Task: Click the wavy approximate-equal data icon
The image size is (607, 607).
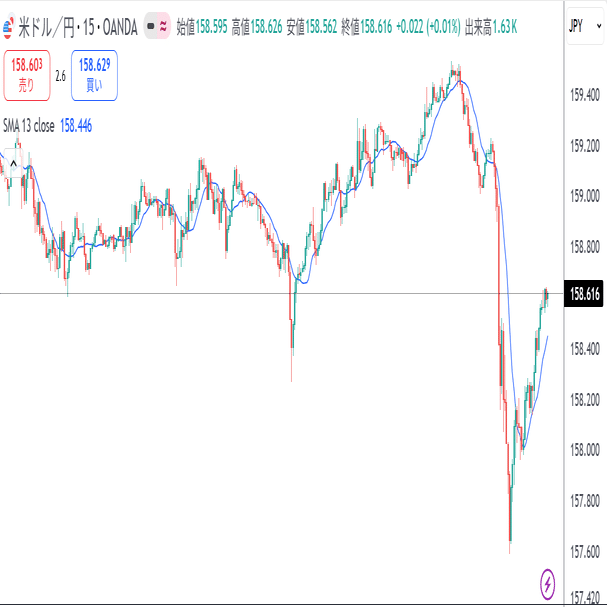Action: pyautogui.click(x=163, y=26)
